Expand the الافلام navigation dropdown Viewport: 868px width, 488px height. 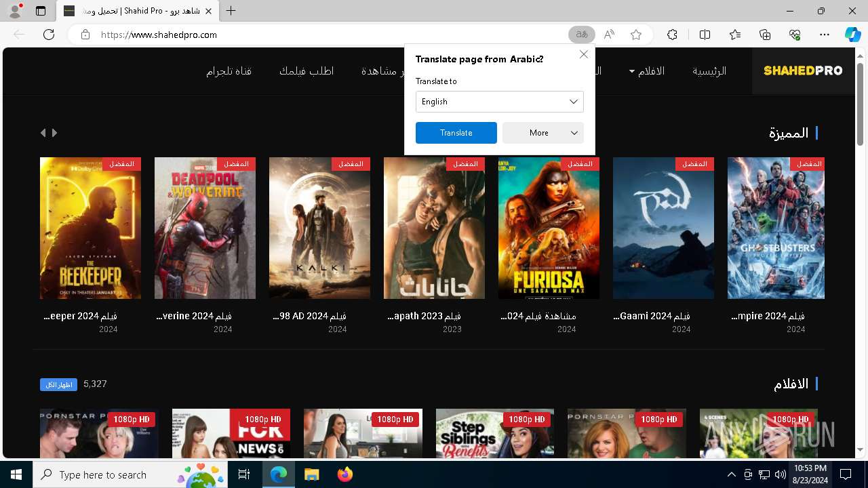coord(646,71)
